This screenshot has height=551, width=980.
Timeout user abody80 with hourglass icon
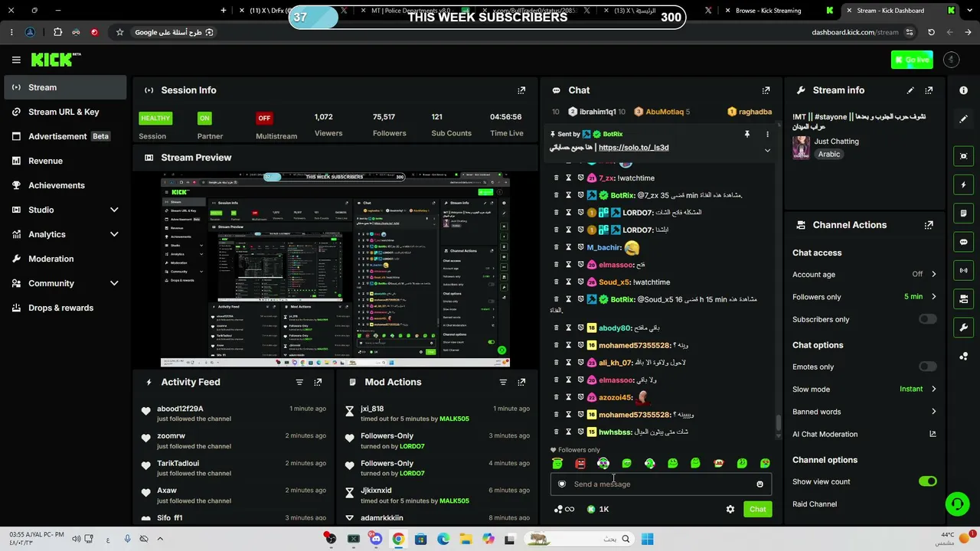point(569,328)
